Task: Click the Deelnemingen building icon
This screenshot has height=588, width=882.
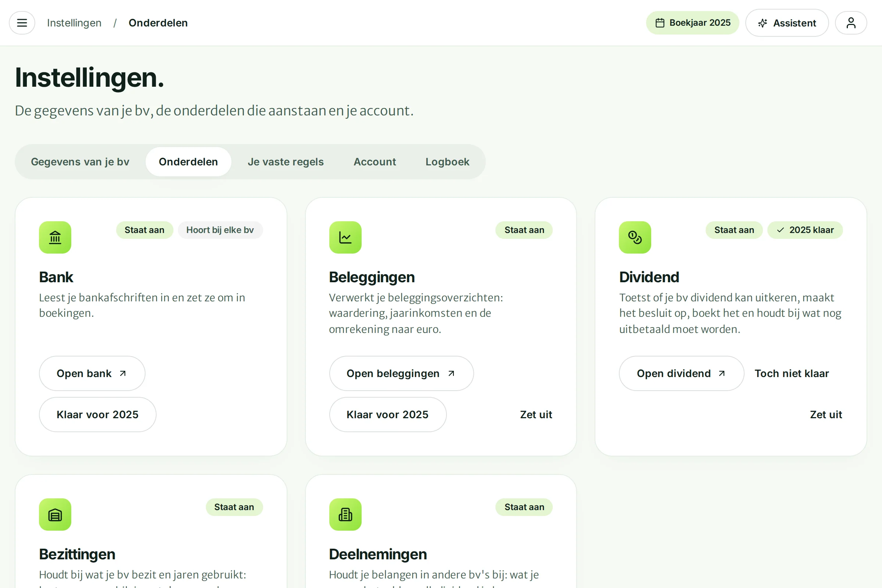Action: (345, 514)
